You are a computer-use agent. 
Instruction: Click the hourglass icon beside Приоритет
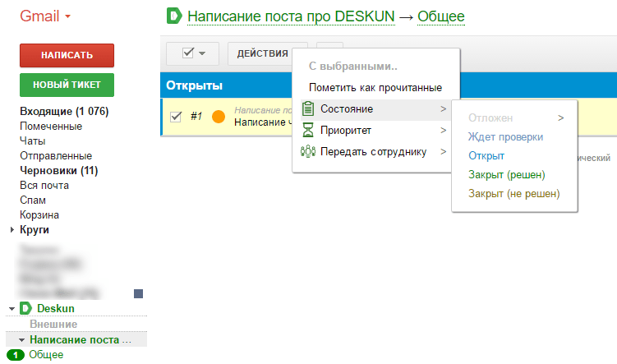(x=308, y=130)
